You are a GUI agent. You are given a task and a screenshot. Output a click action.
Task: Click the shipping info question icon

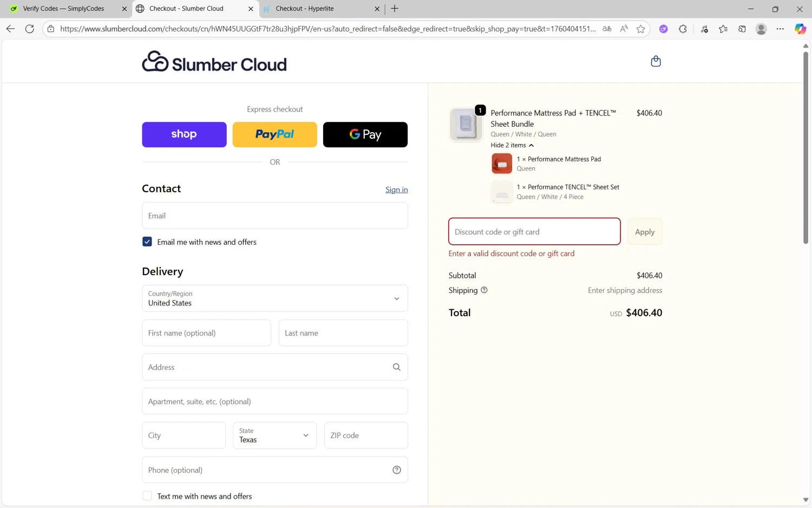[x=484, y=290]
